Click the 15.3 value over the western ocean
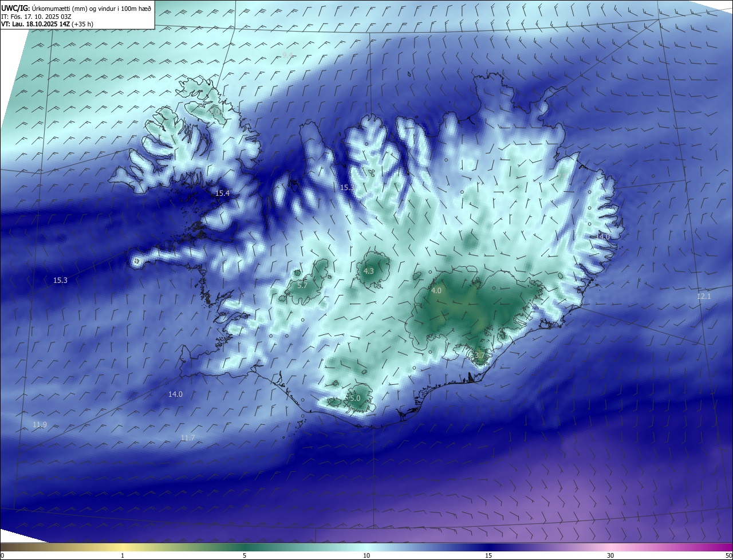Screen dimensions: 733x560 click(x=60, y=280)
